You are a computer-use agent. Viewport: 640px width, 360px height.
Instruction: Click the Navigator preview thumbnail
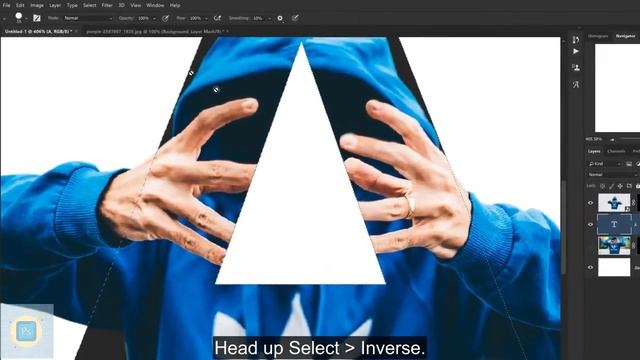pos(617,88)
